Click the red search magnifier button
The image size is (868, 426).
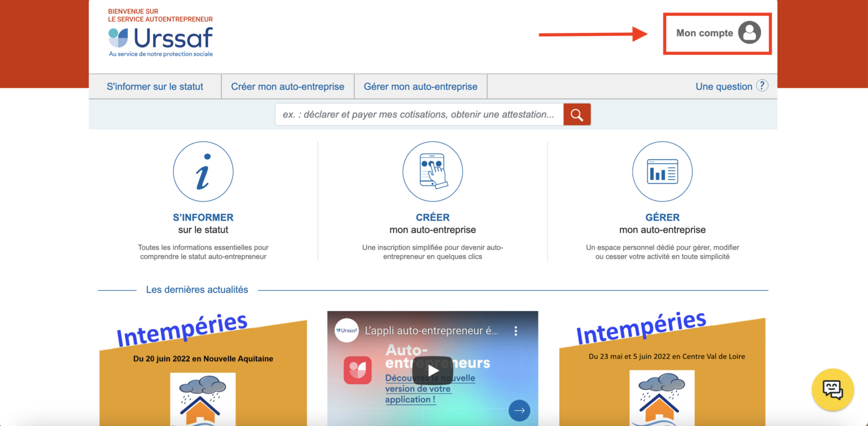(576, 114)
